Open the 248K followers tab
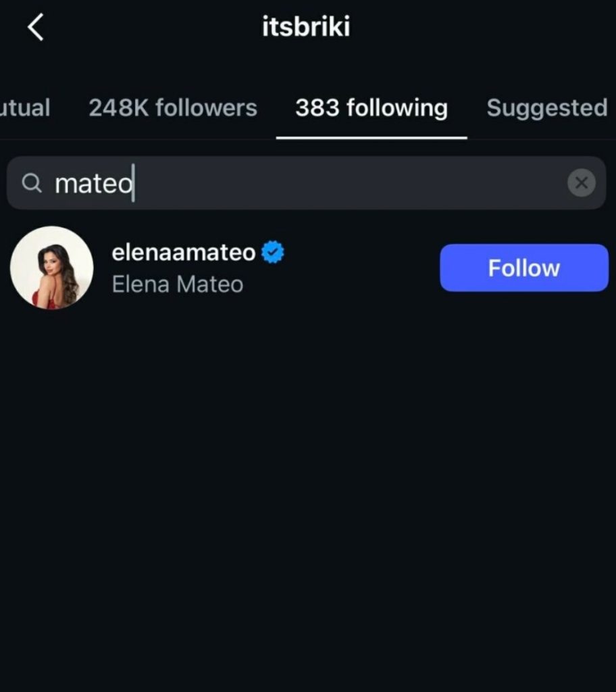616x692 pixels. (173, 108)
